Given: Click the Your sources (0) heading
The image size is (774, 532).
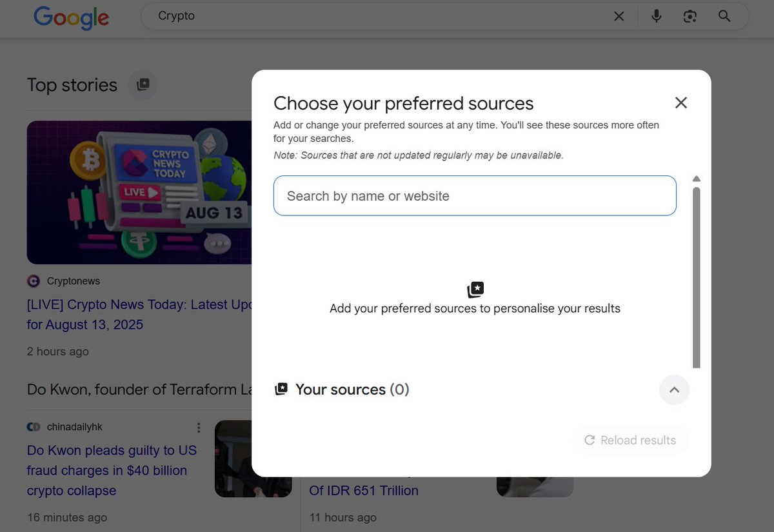Looking at the screenshot, I should point(352,389).
